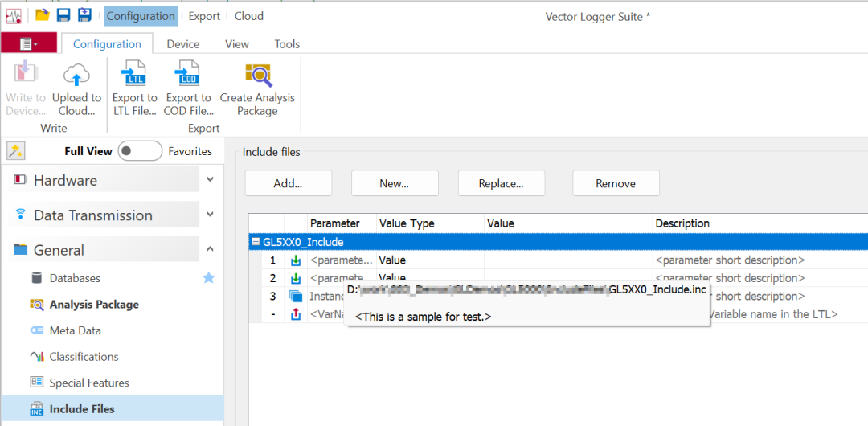Click Upload to Cloud icon
Viewport: 868px width, 426px height.
tap(76, 76)
